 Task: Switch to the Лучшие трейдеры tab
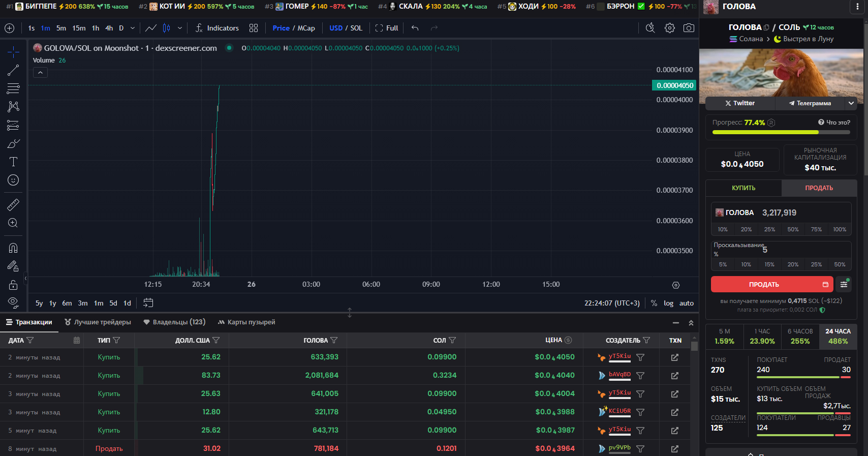point(98,322)
